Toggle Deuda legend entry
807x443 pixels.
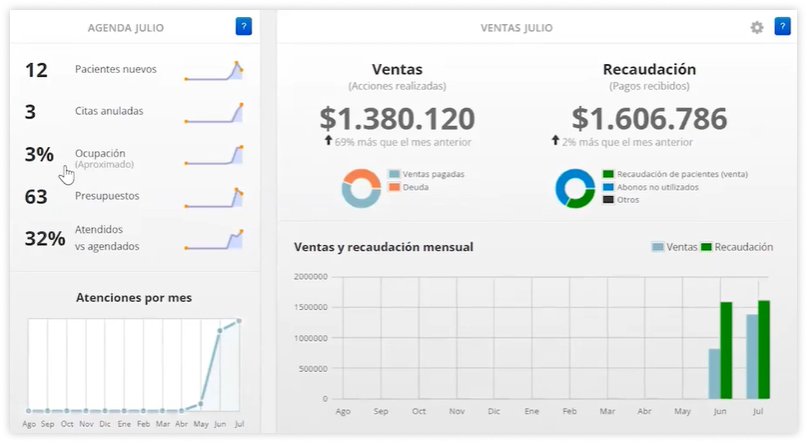(x=408, y=187)
